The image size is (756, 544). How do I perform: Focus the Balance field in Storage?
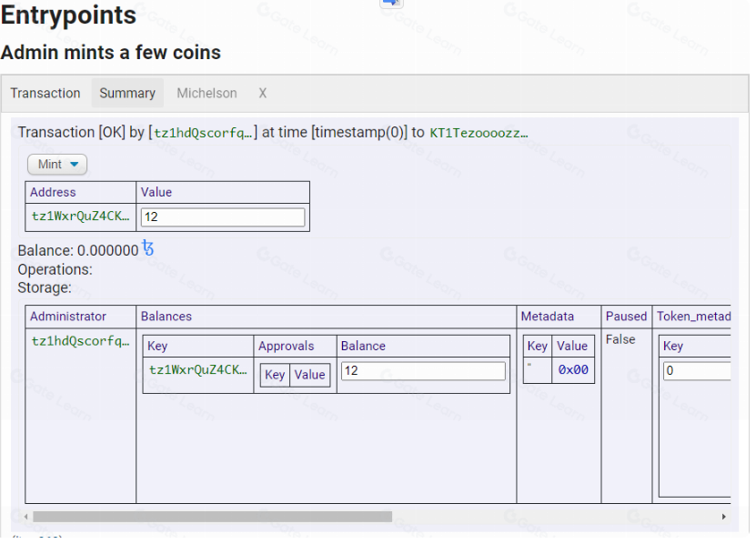click(423, 371)
